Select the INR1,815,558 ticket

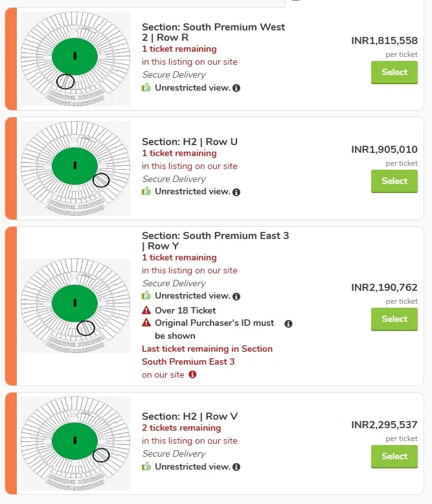click(394, 73)
